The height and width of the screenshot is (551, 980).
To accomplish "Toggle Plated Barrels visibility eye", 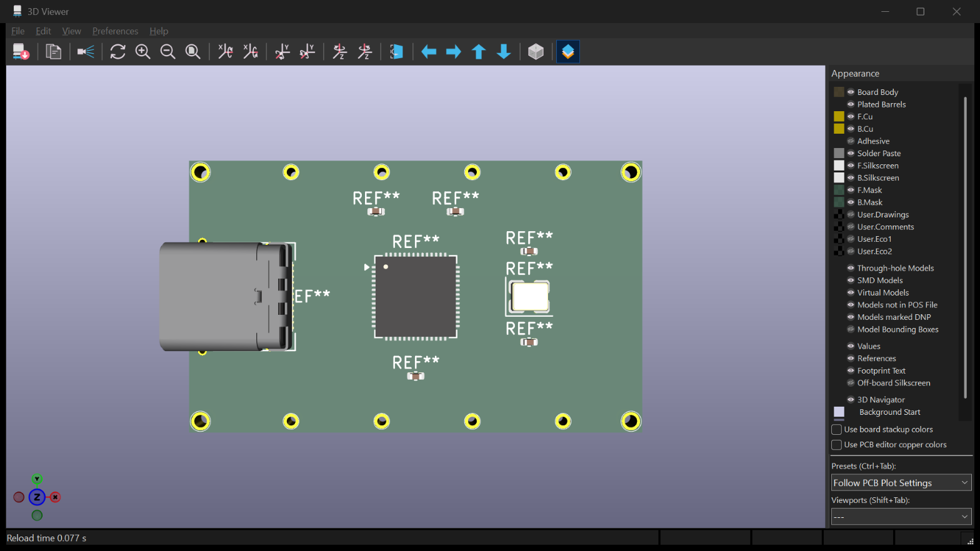I will pyautogui.click(x=851, y=104).
